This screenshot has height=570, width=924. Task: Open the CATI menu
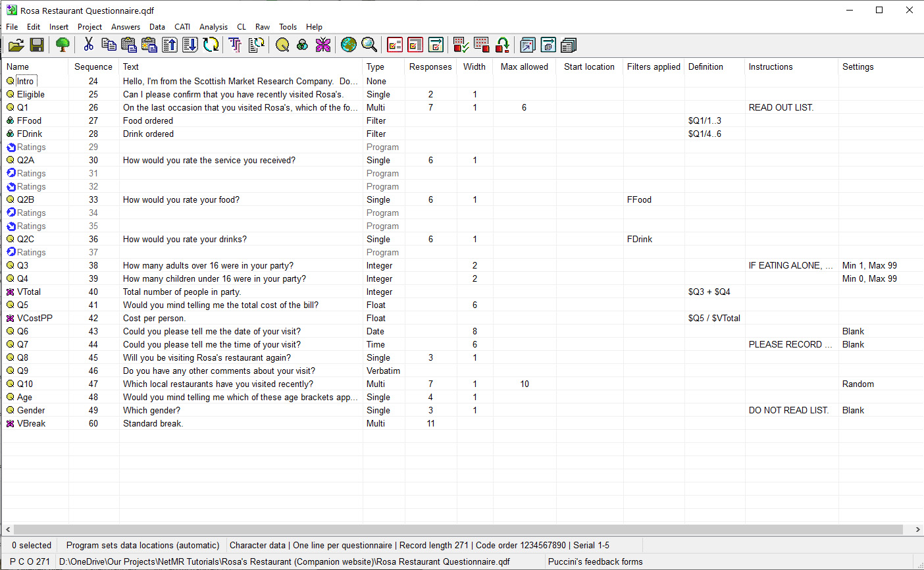[182, 27]
